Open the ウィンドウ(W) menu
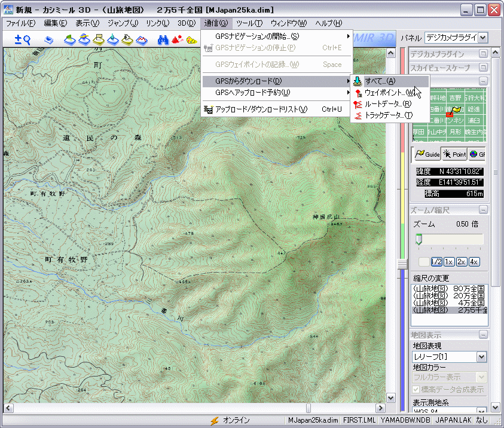The image size is (504, 428). [289, 23]
